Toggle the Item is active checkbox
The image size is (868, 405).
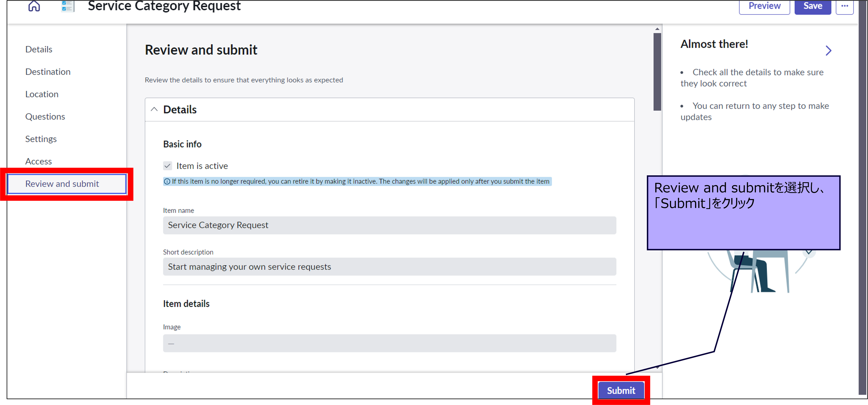(167, 166)
